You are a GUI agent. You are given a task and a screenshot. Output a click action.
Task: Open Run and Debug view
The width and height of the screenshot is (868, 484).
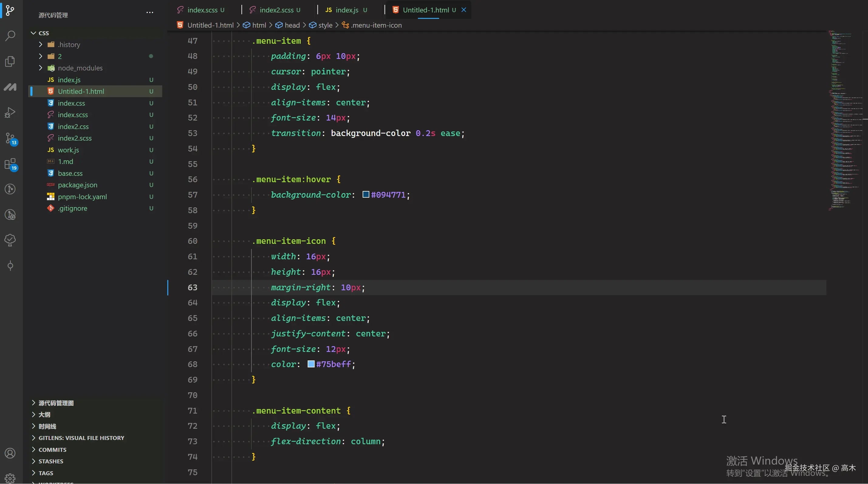[x=10, y=112]
